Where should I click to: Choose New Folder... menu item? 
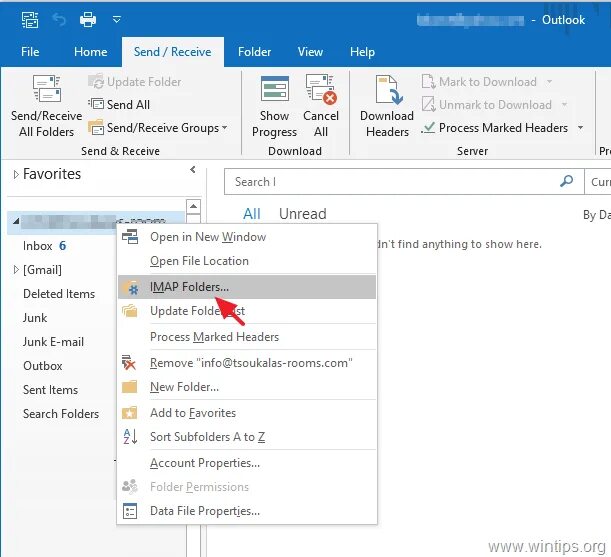(x=247, y=387)
